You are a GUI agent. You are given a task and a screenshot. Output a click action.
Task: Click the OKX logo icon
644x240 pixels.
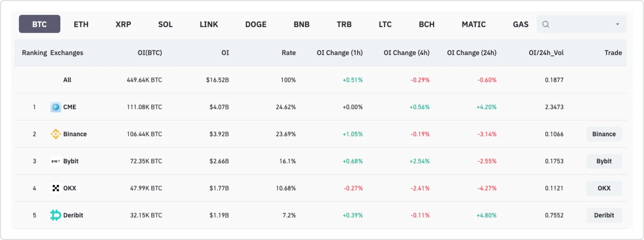56,188
